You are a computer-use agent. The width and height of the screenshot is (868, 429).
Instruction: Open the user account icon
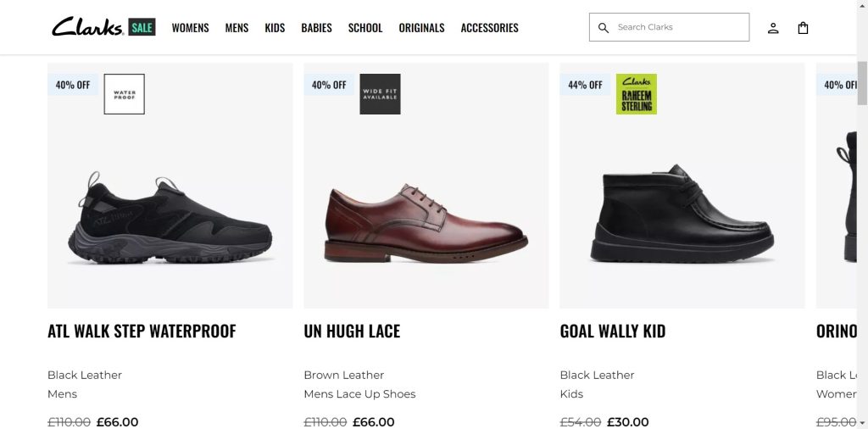click(x=773, y=28)
